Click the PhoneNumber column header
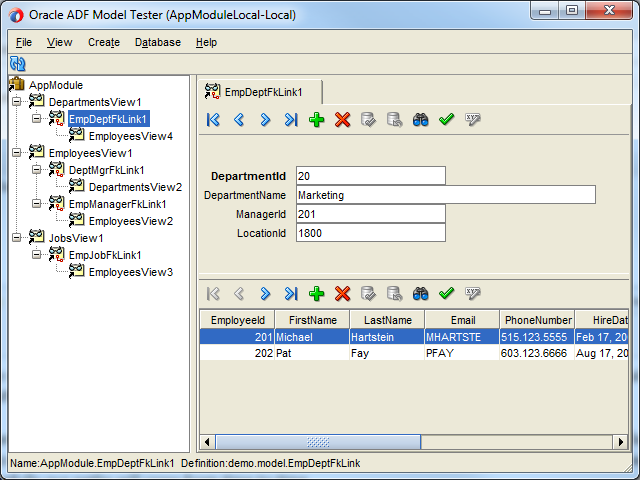The width and height of the screenshot is (640, 480). (x=538, y=320)
